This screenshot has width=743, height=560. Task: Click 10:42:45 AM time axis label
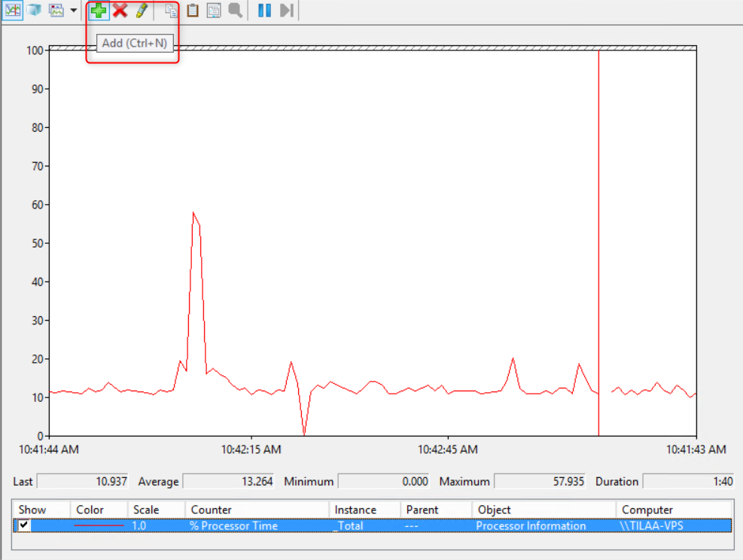click(447, 449)
